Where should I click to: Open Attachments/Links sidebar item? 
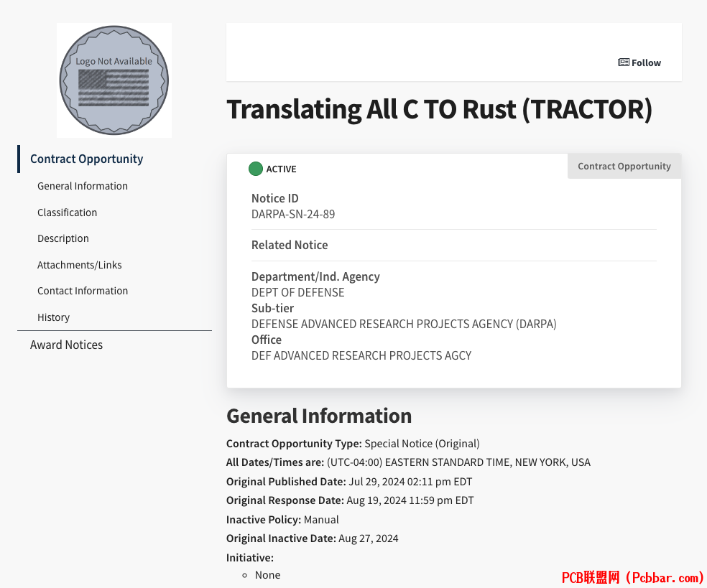[79, 265]
